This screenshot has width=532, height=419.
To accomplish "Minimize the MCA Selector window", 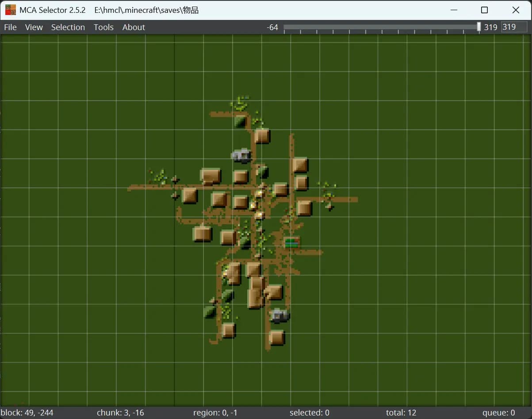I will pos(453,10).
